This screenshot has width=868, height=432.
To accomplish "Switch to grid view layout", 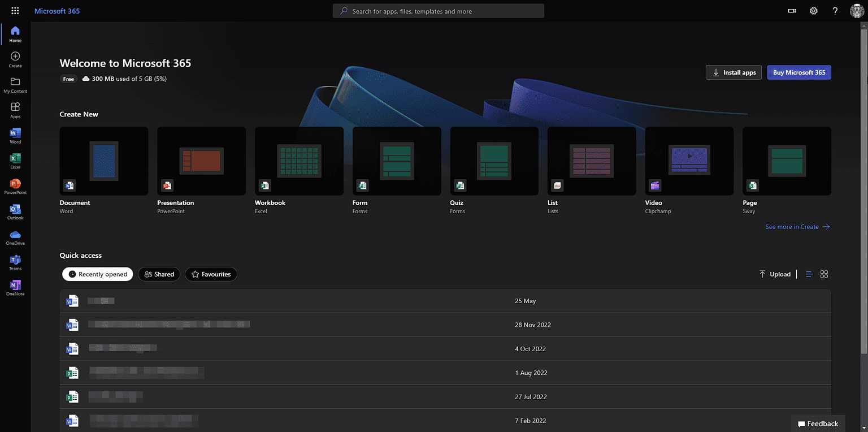I will (824, 274).
